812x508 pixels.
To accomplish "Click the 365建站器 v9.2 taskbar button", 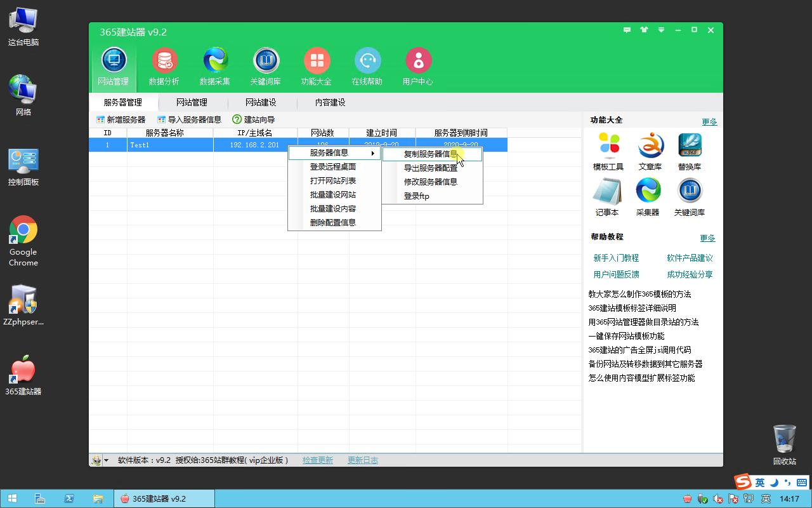I will tap(164, 498).
